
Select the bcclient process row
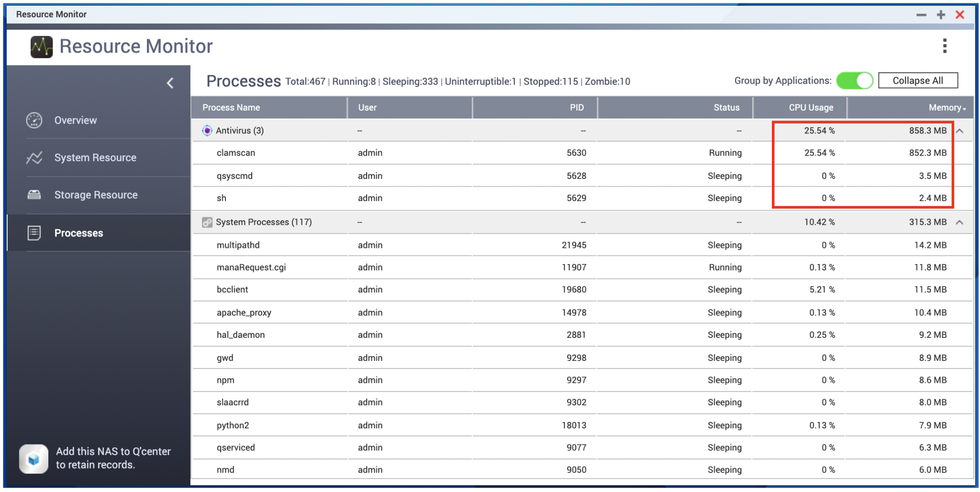[582, 290]
